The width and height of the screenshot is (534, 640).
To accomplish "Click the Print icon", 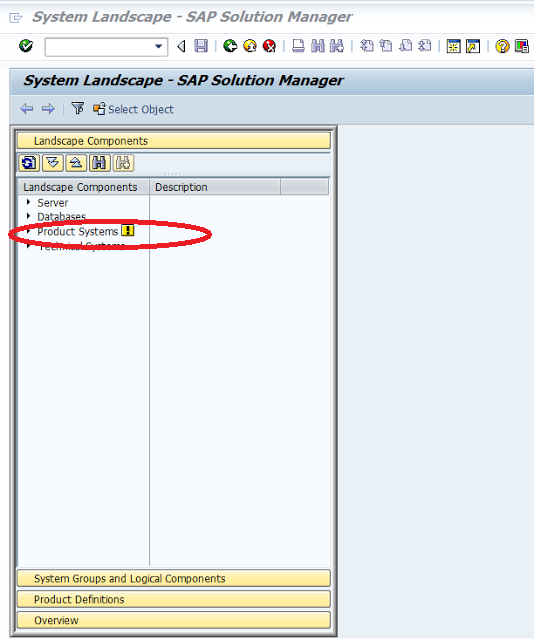I will coord(298,46).
